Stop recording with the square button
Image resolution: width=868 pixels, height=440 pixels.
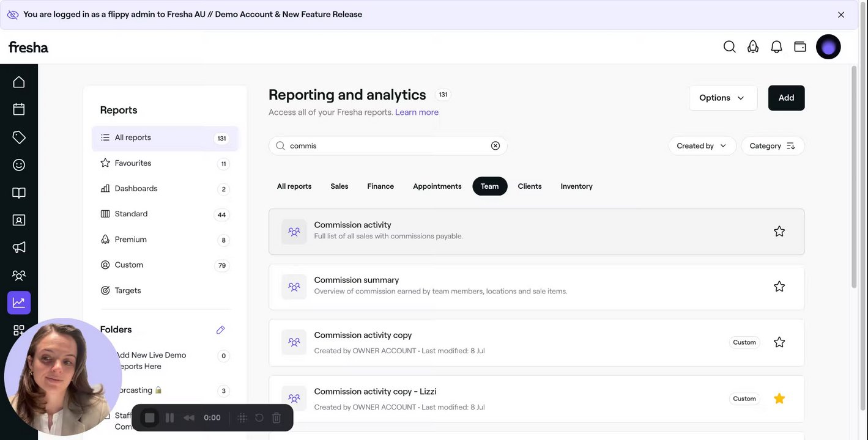coord(150,418)
